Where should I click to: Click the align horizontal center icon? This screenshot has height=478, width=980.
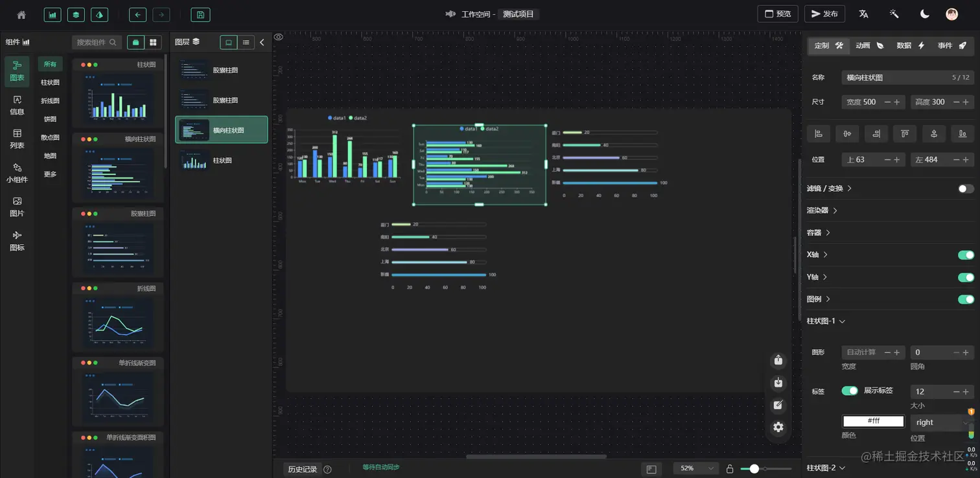(847, 133)
